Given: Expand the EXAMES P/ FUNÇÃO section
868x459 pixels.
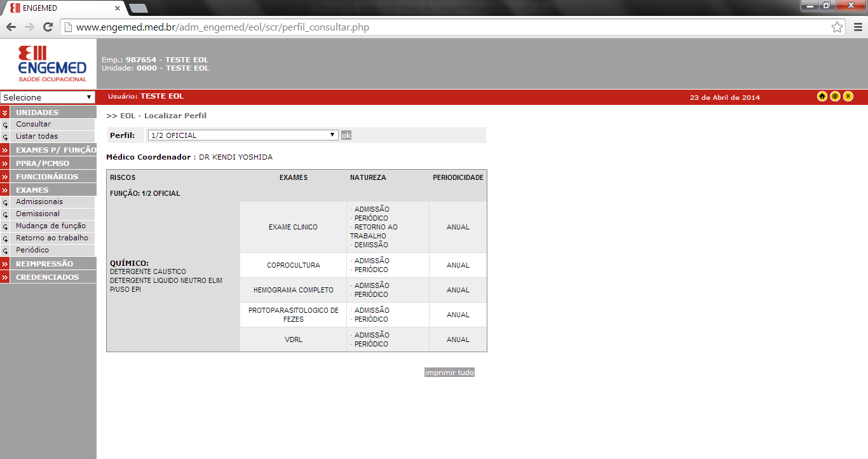Looking at the screenshot, I should click(x=56, y=150).
